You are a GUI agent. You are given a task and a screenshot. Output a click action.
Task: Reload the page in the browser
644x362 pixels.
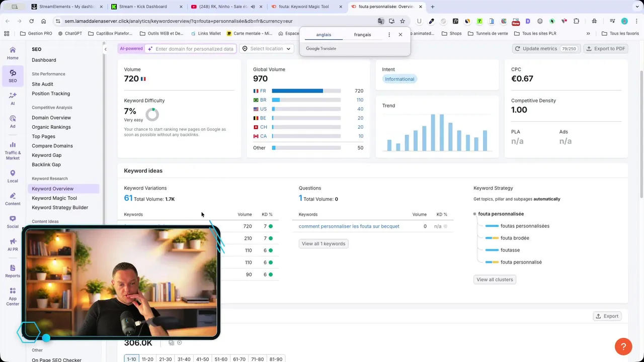(31, 21)
